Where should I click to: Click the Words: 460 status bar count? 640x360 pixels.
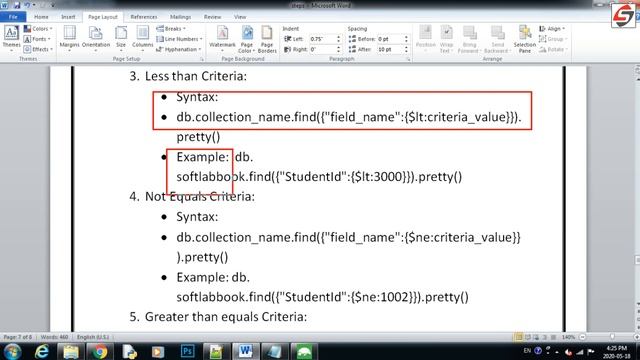(x=54, y=337)
